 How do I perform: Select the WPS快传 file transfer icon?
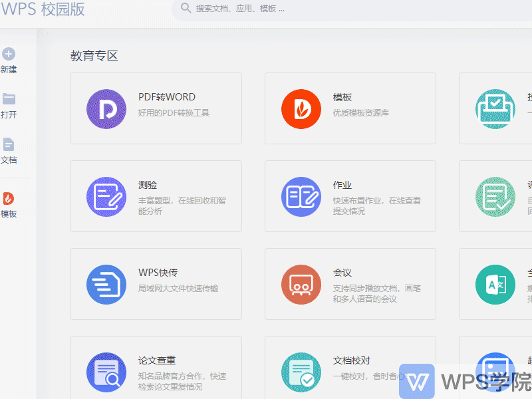pyautogui.click(x=106, y=284)
